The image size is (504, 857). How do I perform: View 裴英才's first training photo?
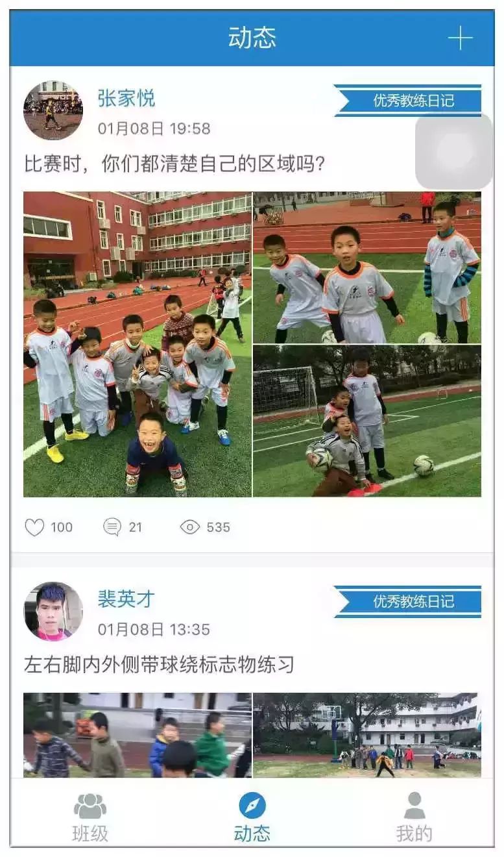tap(138, 735)
